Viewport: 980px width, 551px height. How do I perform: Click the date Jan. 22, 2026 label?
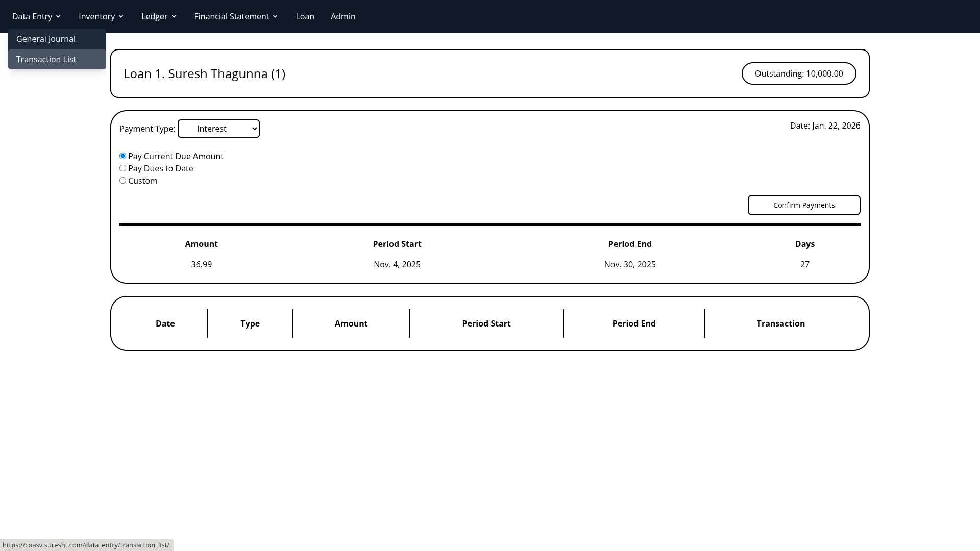coord(825,126)
